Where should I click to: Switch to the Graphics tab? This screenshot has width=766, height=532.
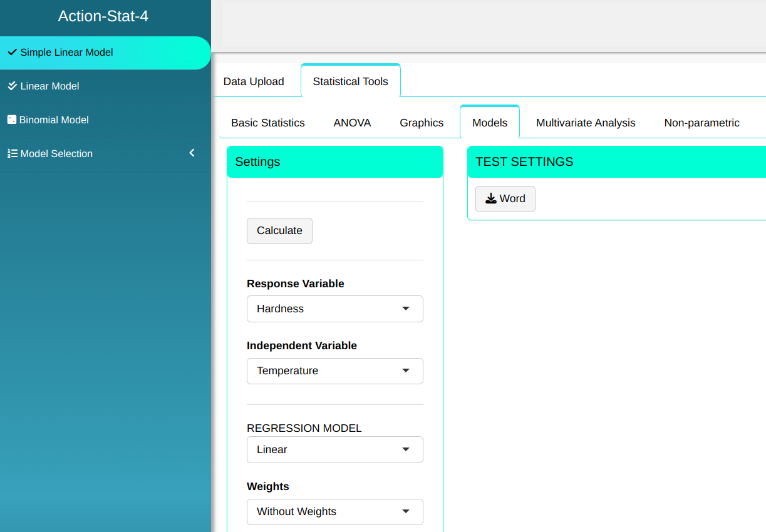[x=422, y=123]
